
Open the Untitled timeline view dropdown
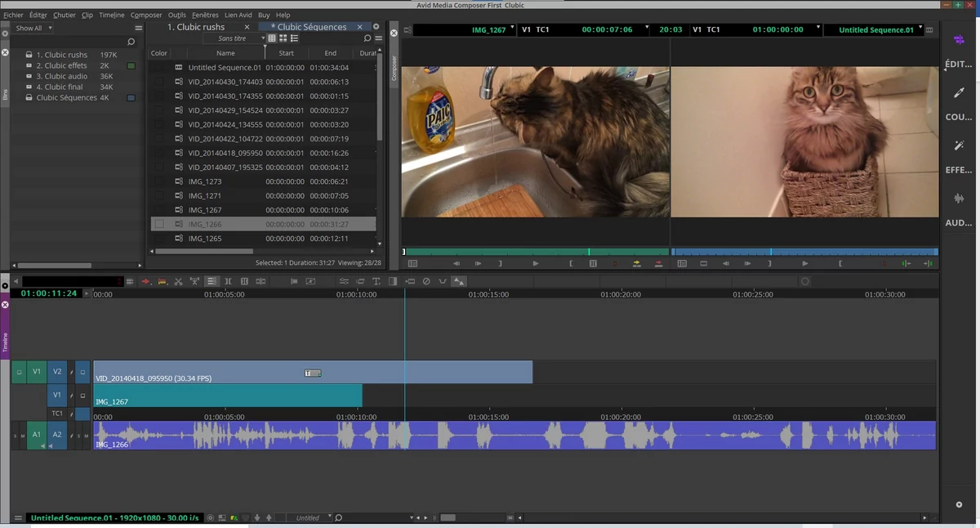tap(312, 517)
